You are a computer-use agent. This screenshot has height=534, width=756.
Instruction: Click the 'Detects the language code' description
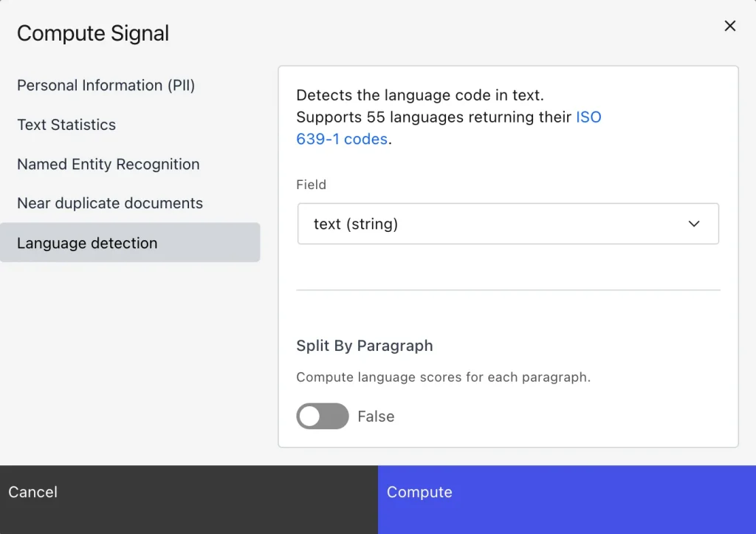coord(420,95)
